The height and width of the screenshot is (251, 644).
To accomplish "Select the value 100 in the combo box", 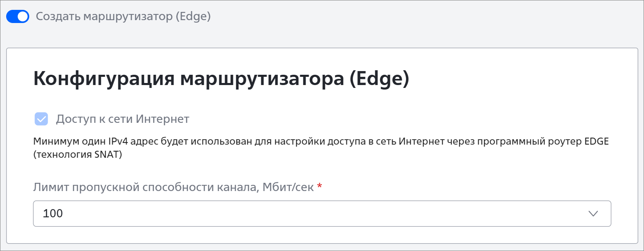I will [x=53, y=214].
